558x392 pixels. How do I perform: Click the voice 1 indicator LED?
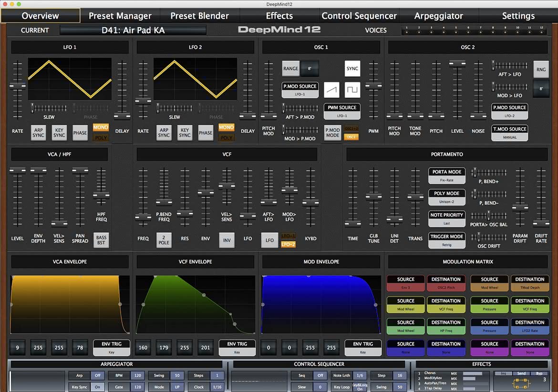[x=407, y=32]
